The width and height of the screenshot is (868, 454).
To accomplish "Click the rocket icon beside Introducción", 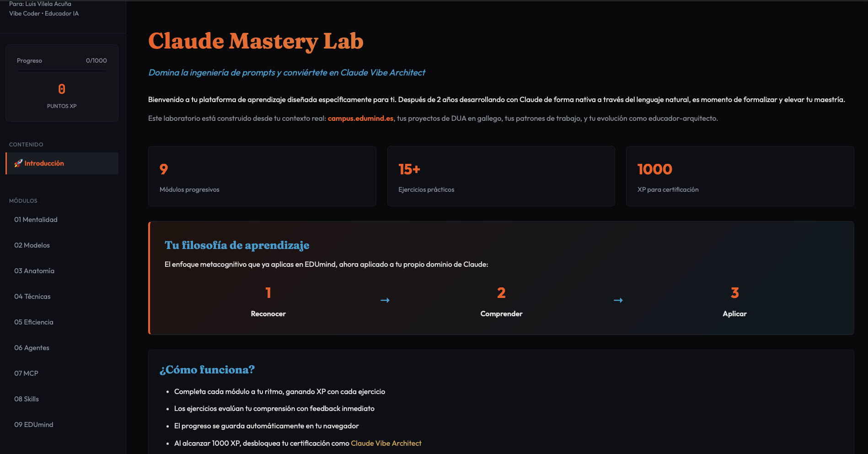I will point(18,163).
